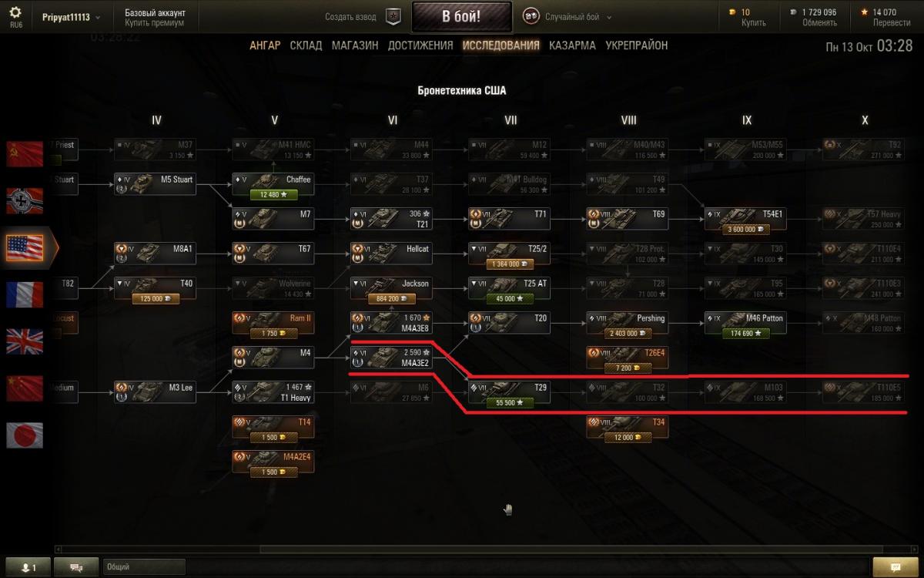The width and height of the screenshot is (924, 578).
Task: Click the platoon emblem icon near Создать взвод
Action: [393, 16]
